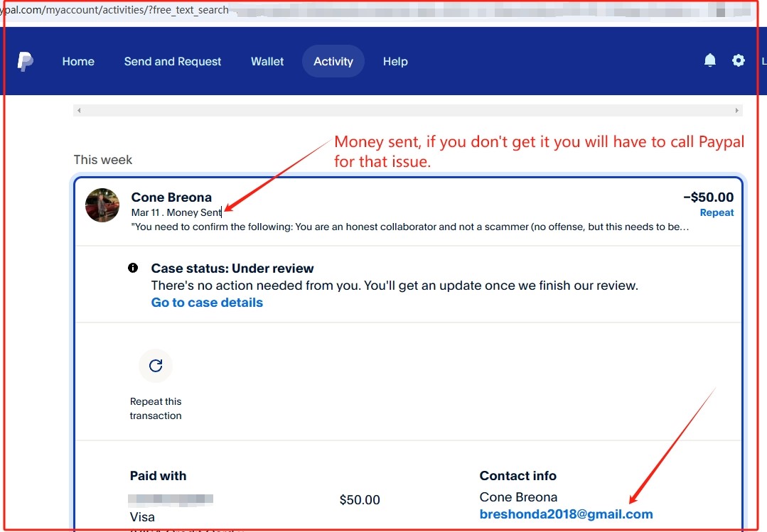The width and height of the screenshot is (767, 532).
Task: Click the Cone Breona profile picture
Action: (x=102, y=205)
